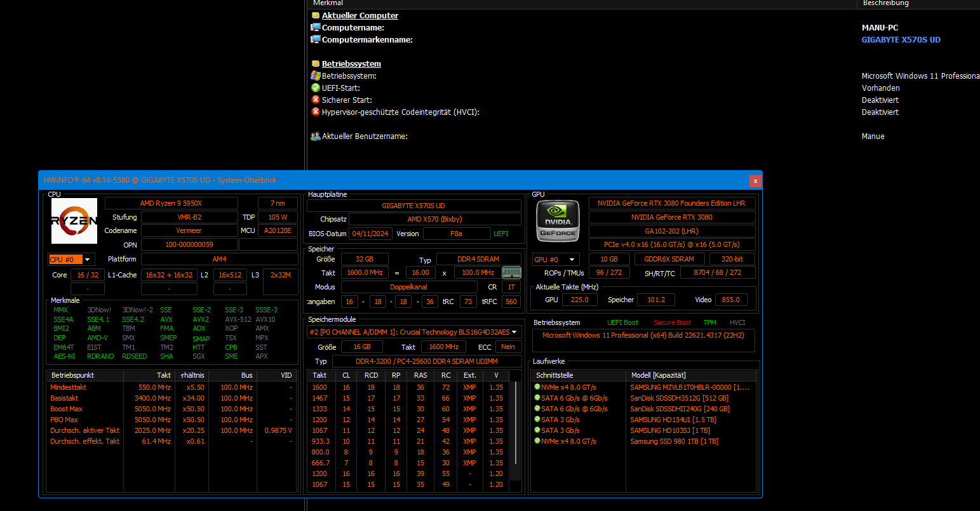Click the folder icon beside Aktueller Computer heading
The image size is (980, 511).
pyautogui.click(x=316, y=15)
